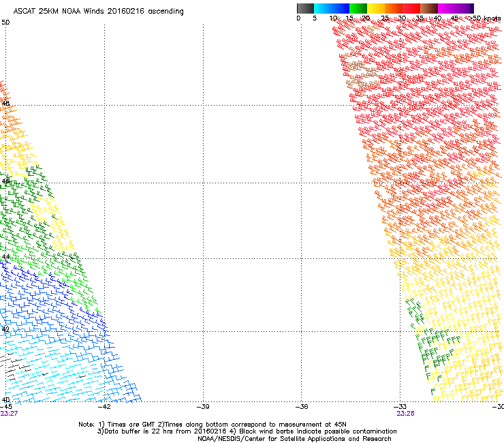Click the '25' label under the color scale

385,18
